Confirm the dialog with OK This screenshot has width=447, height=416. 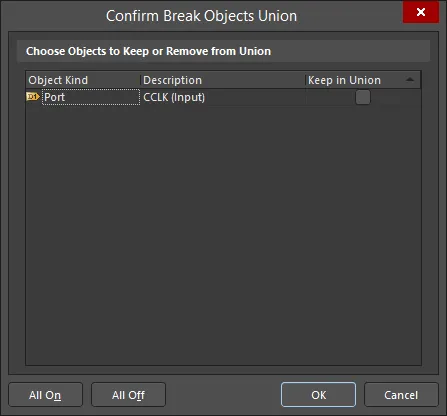pos(318,395)
